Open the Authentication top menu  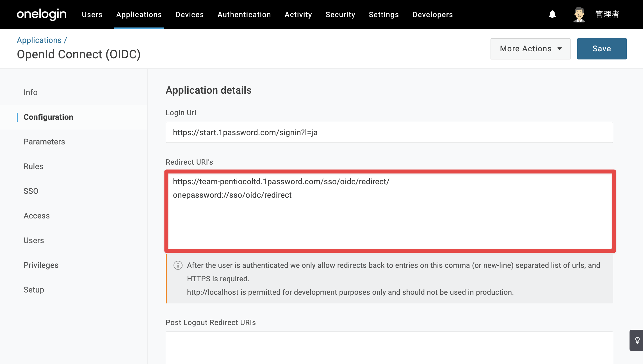tap(244, 15)
